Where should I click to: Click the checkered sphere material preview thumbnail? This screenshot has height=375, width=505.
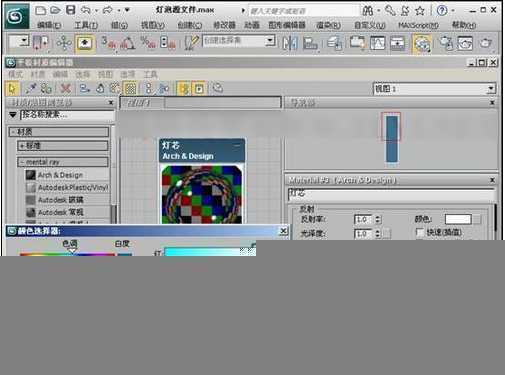click(202, 194)
